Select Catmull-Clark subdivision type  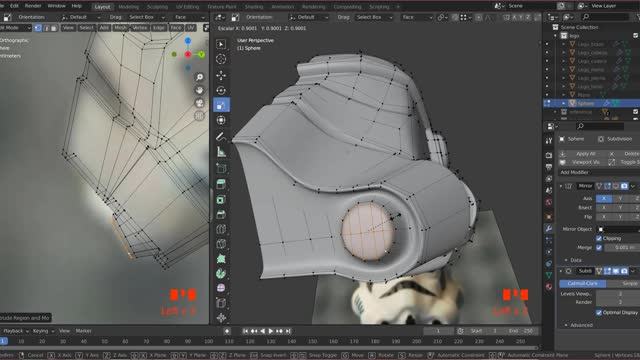click(582, 283)
